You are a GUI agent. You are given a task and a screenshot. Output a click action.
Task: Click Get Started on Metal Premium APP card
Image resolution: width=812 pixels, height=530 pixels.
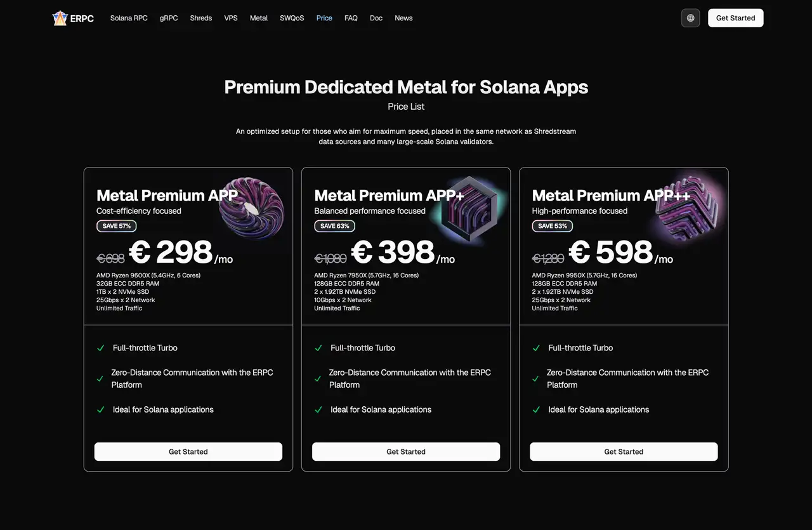(x=188, y=451)
